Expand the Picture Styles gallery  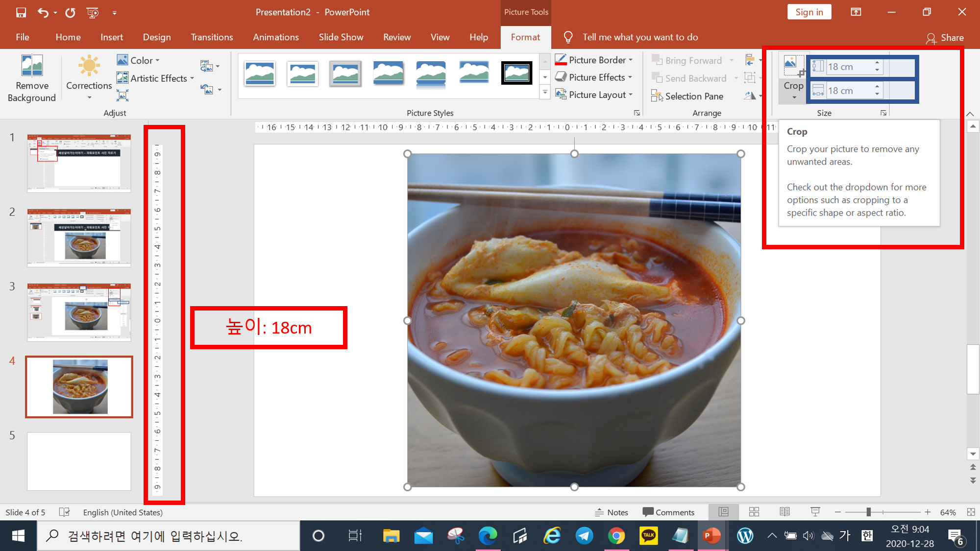(545, 92)
